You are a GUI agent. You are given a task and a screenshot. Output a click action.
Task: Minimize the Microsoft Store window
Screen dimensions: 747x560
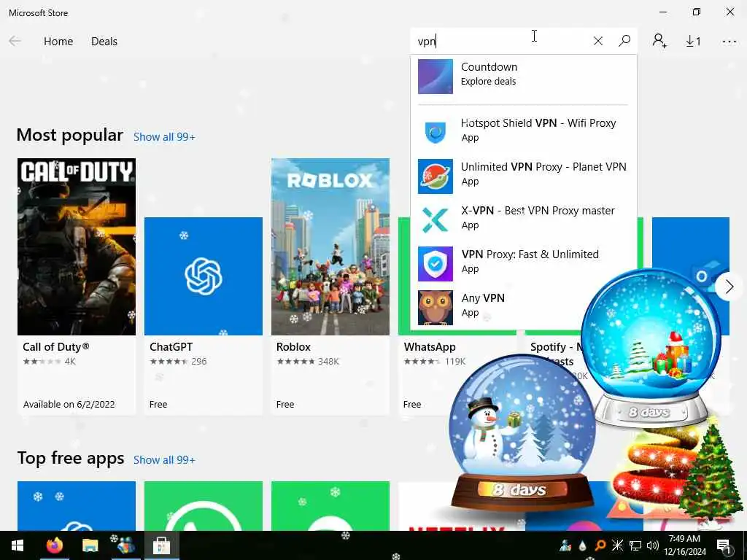(x=663, y=12)
